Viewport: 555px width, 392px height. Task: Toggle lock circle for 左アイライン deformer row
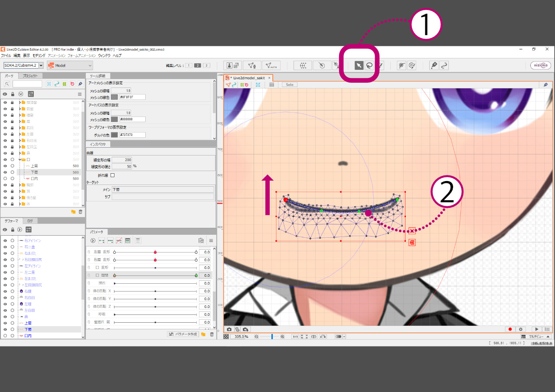(x=12, y=266)
